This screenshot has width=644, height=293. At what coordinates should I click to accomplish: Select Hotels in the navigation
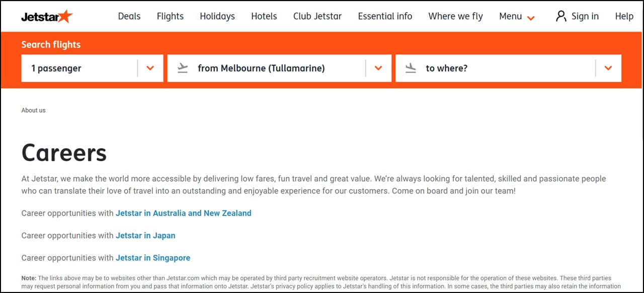click(264, 16)
